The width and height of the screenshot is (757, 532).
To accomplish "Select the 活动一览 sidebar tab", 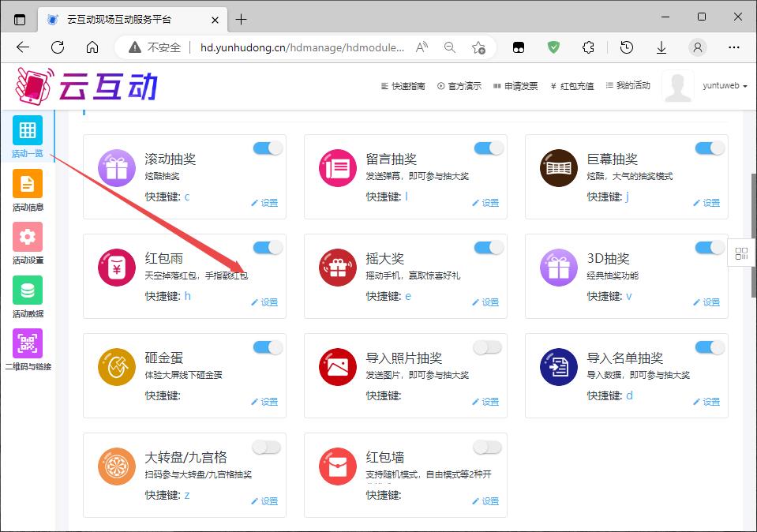I will point(28,137).
